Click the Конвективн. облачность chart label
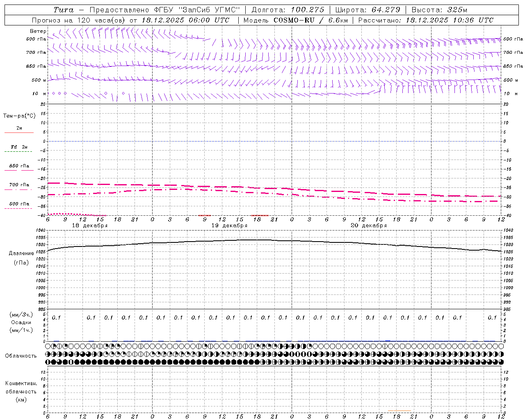Screen dimensions: 525x420 [x=21, y=388]
